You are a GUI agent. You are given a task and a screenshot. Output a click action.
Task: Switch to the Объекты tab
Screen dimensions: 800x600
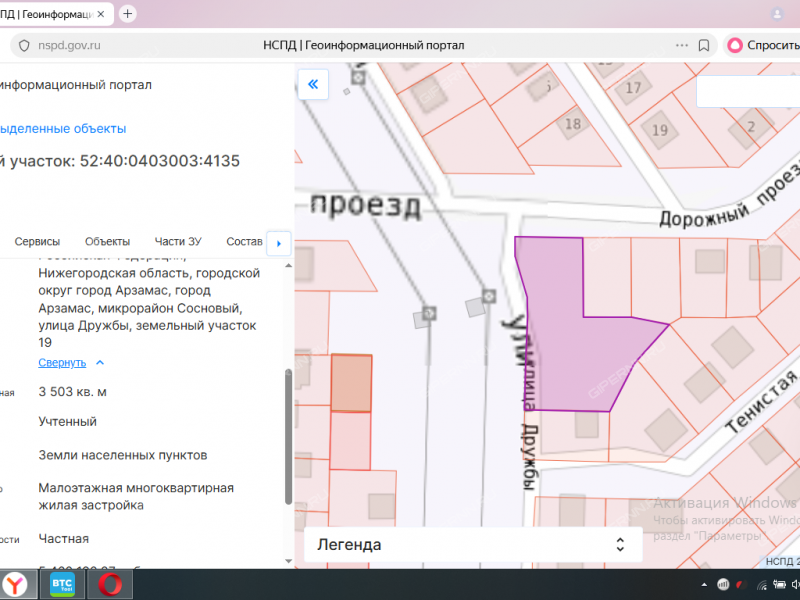(x=107, y=241)
